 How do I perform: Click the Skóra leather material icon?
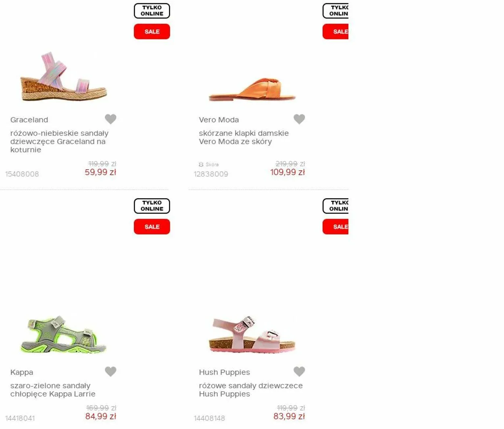(x=201, y=164)
